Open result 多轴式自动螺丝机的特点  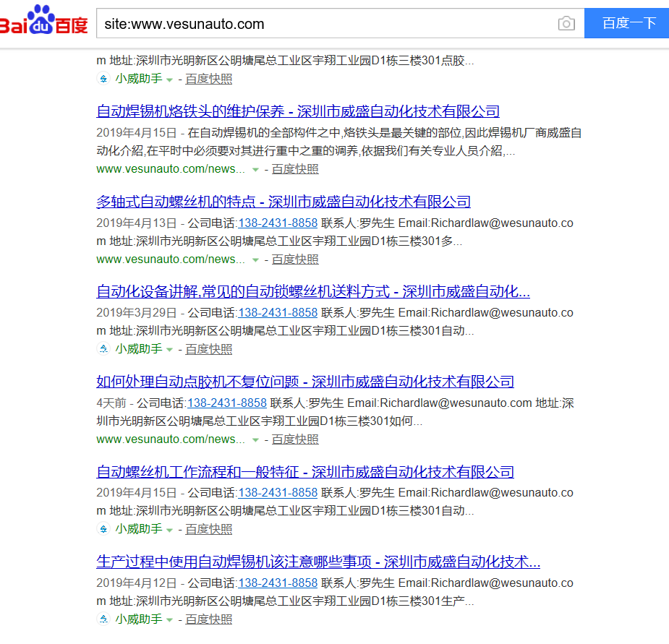click(x=284, y=202)
